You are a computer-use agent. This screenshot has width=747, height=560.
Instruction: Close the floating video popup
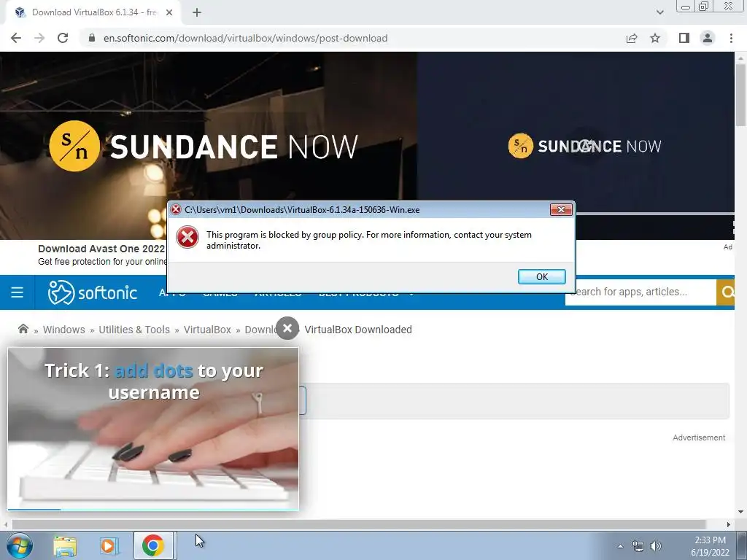click(287, 328)
